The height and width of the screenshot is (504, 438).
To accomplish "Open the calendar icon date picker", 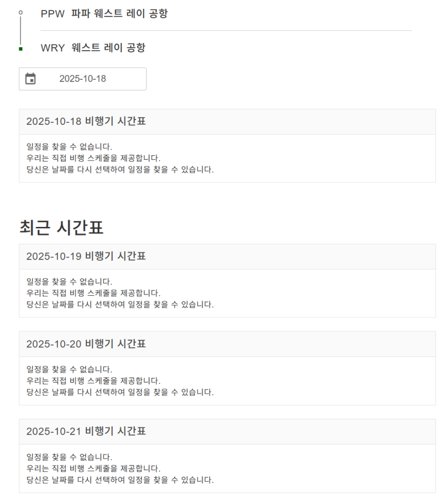I will [x=30, y=79].
